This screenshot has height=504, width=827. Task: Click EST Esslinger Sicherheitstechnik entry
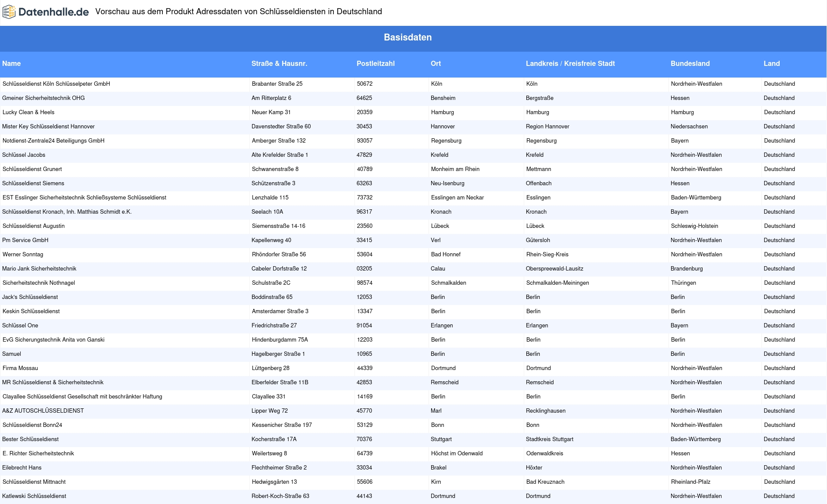84,198
